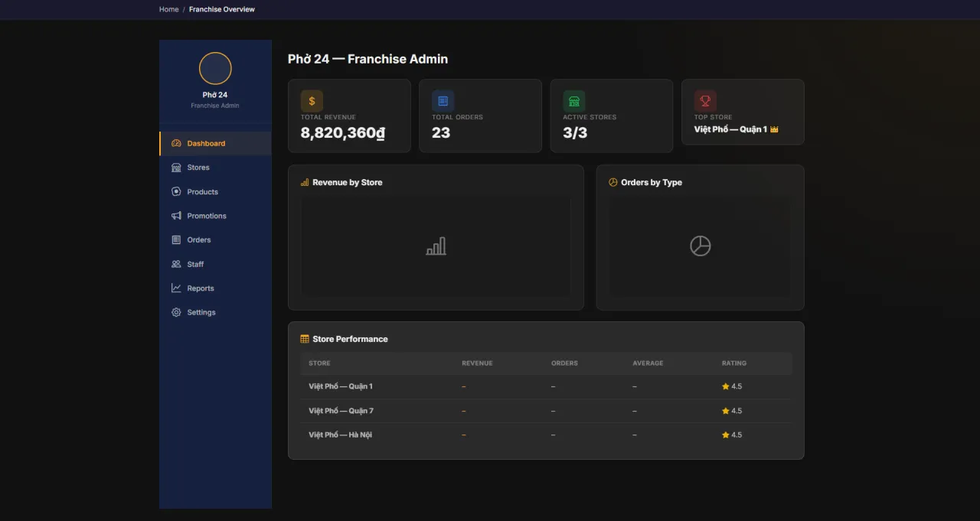The image size is (980, 521).
Task: Select the Việt Phố — Quận 7 store name
Action: (341, 411)
